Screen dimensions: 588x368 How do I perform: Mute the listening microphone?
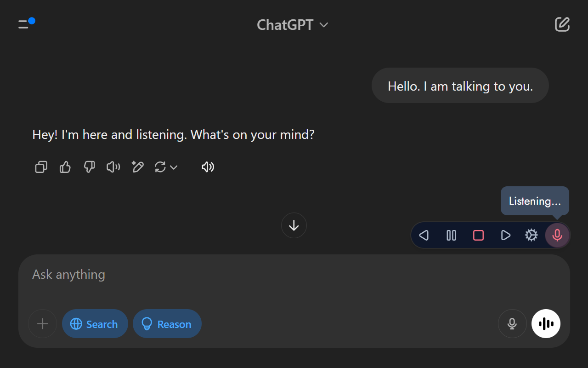tap(557, 235)
